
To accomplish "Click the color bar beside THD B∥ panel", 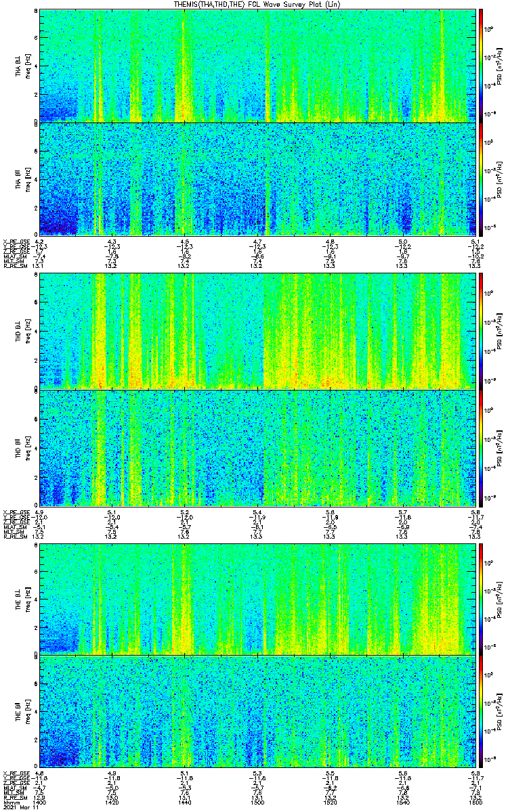I will click(480, 447).
